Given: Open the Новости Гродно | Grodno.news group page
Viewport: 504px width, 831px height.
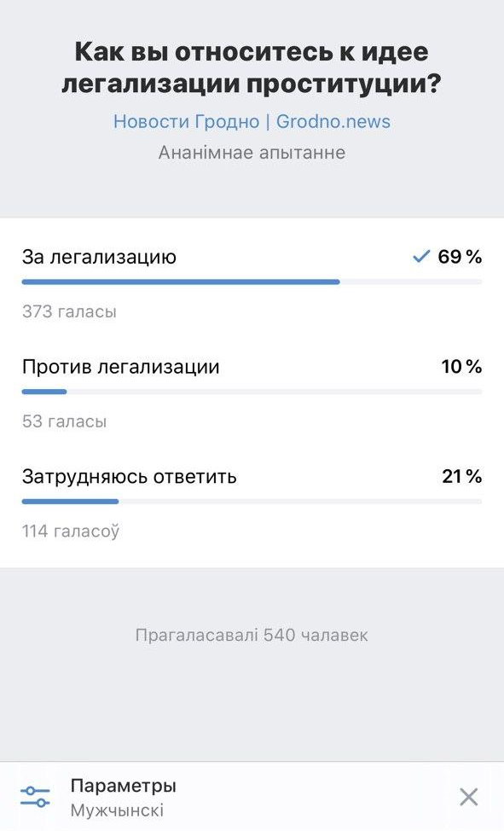Looking at the screenshot, I should point(252,122).
